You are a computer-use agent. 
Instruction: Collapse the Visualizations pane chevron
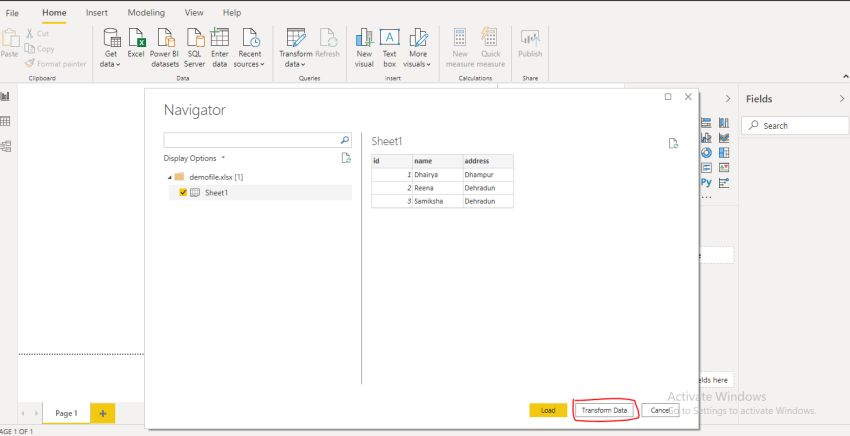(727, 99)
